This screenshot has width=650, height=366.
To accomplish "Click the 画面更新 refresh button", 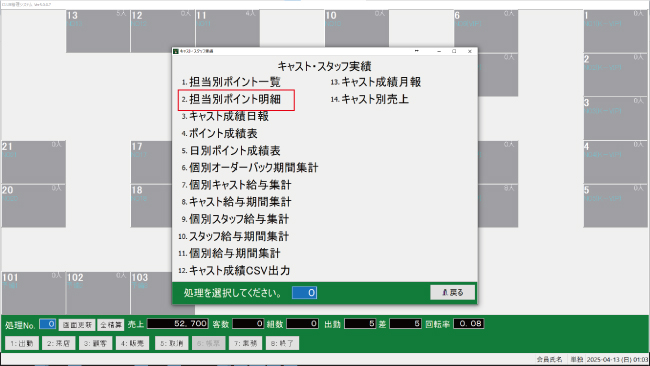I will click(x=77, y=325).
